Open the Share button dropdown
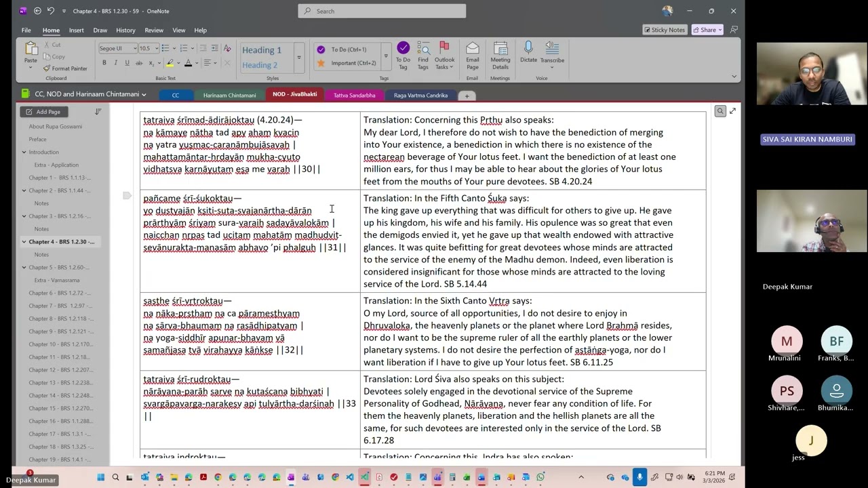The image size is (868, 488). (x=708, y=30)
